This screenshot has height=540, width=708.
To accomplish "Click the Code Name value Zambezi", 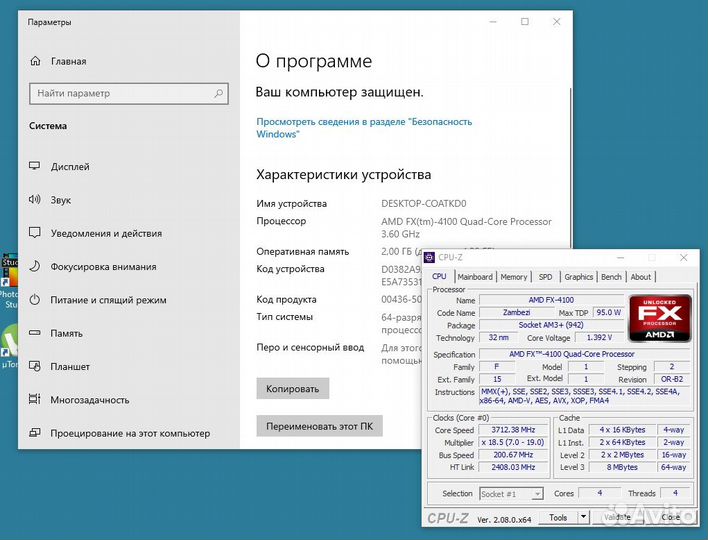I will click(517, 312).
